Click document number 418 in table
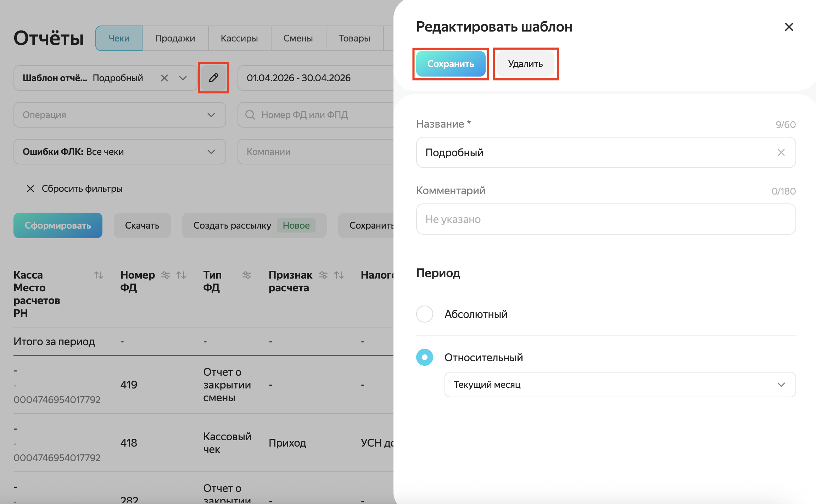Viewport: 816px width, 504px height. [x=129, y=443]
